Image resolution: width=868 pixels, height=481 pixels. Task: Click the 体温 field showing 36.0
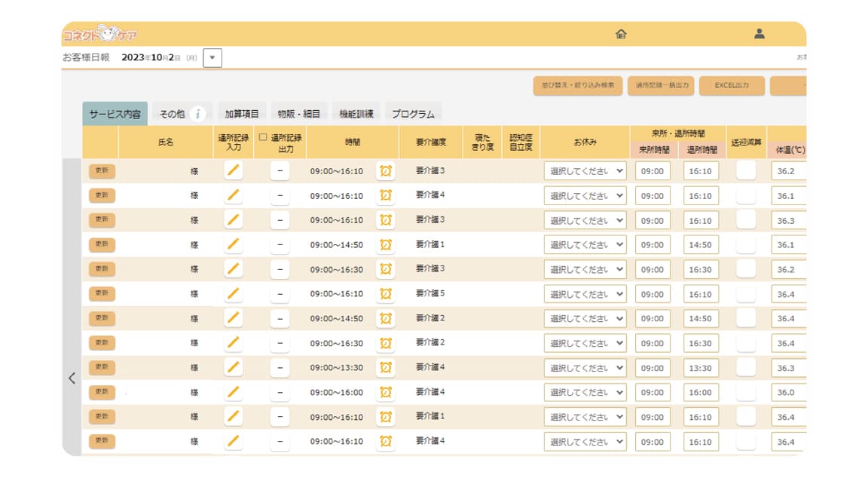[787, 393]
